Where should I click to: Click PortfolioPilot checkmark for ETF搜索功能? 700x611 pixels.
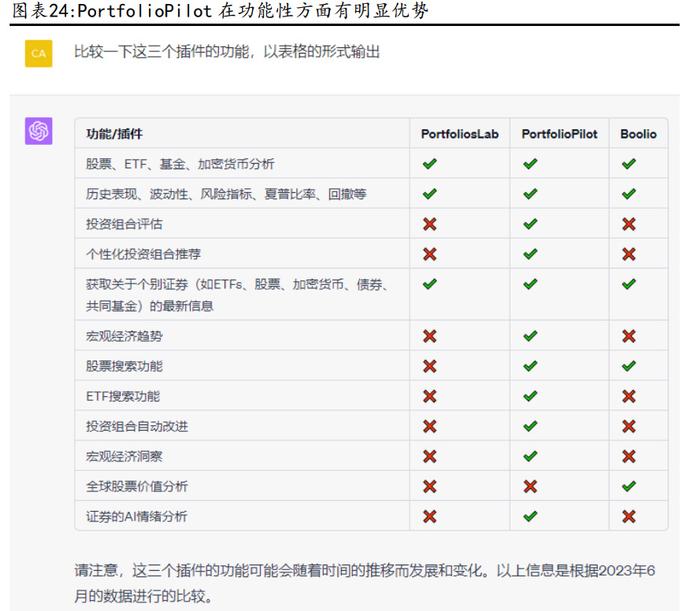pyautogui.click(x=530, y=396)
